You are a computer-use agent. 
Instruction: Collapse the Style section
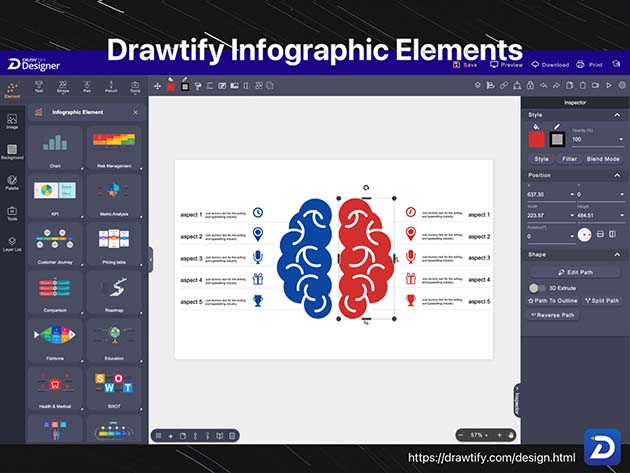[617, 115]
